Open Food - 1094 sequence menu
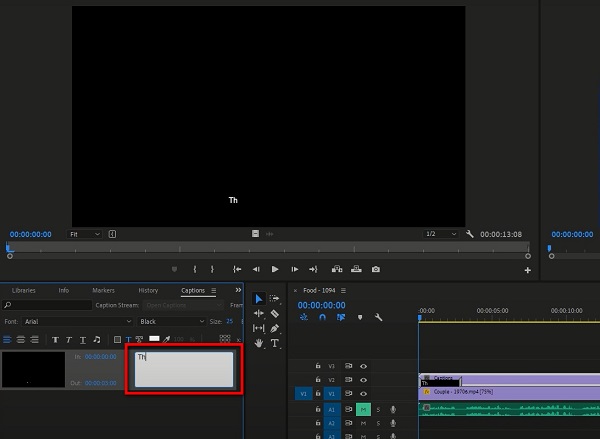 pos(343,290)
